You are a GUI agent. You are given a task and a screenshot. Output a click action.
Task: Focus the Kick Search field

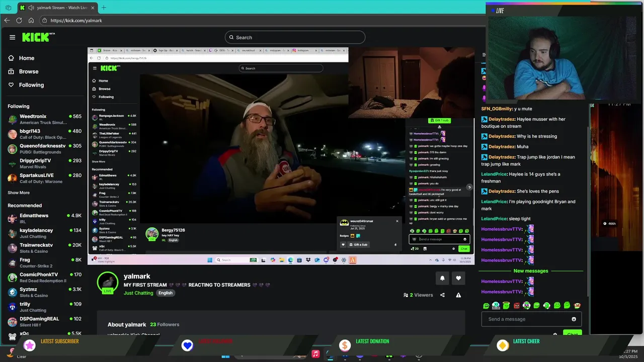295,37
